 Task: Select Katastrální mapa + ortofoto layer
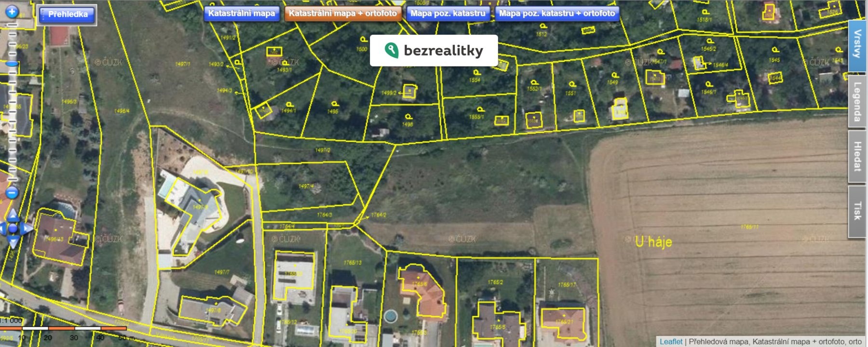coord(343,13)
